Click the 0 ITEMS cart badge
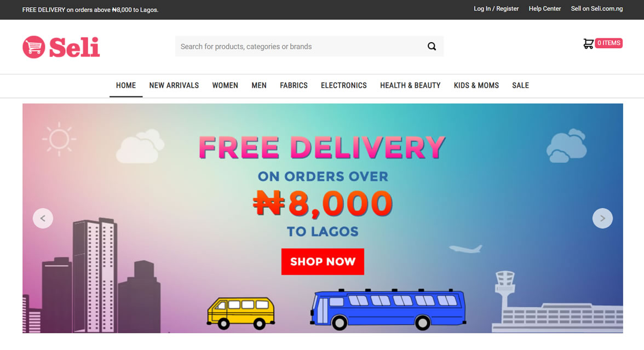 pos(609,43)
